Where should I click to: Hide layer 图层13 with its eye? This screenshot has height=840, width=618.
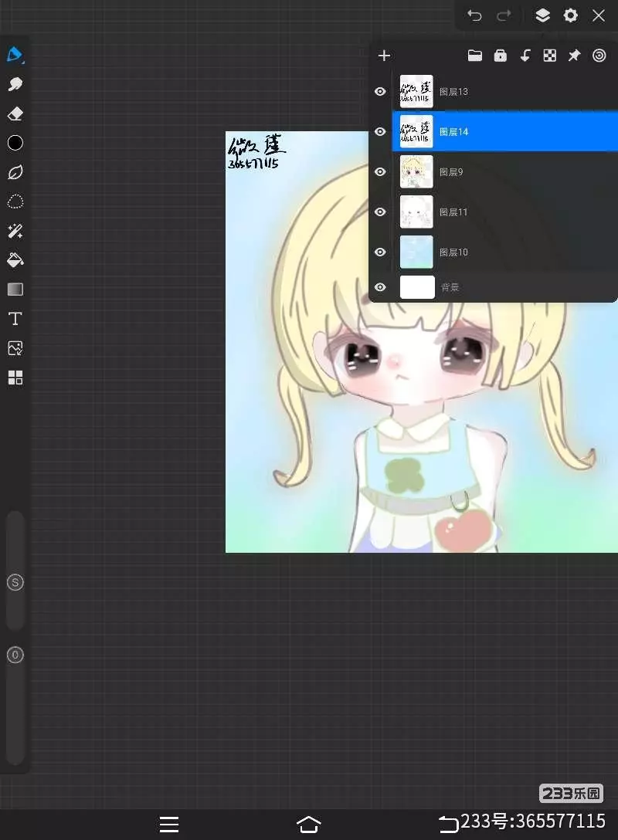pos(380,92)
